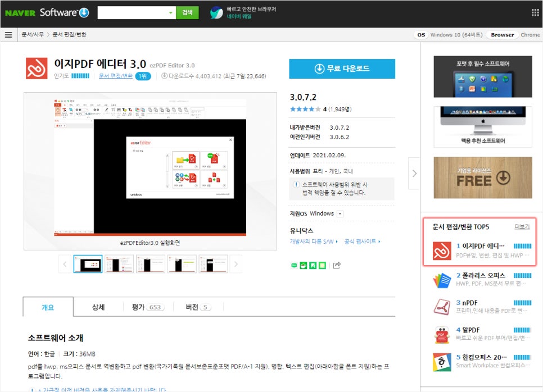
Task: Open Software download logo link
Action: point(65,12)
